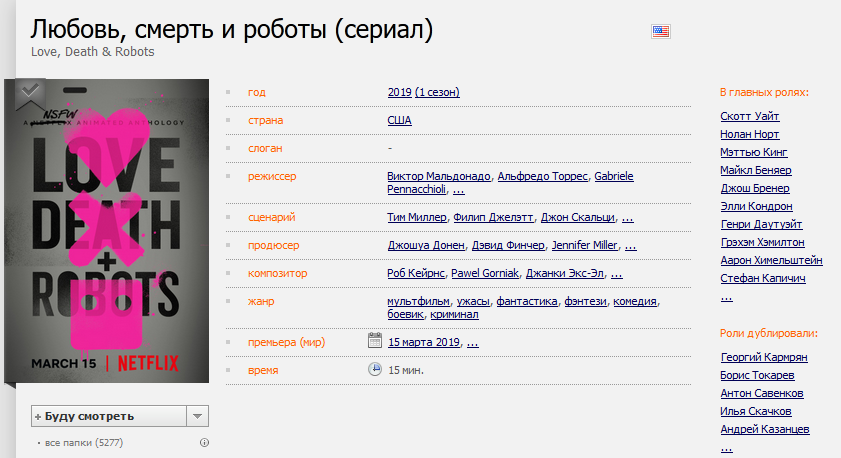Open the криминал genre link

tap(454, 314)
